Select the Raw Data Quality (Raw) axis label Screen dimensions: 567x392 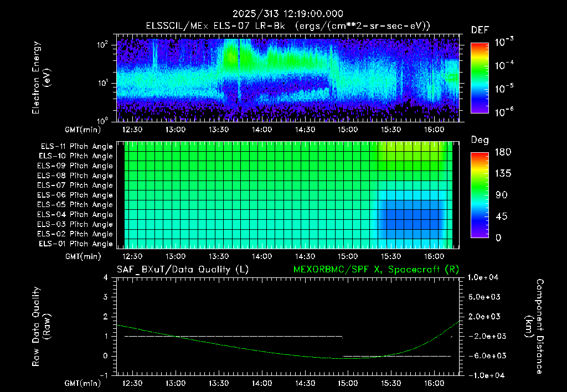coord(41,327)
